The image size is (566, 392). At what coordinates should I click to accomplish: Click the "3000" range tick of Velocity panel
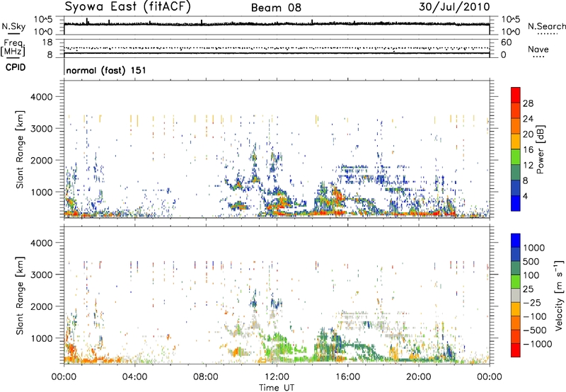[42, 275]
